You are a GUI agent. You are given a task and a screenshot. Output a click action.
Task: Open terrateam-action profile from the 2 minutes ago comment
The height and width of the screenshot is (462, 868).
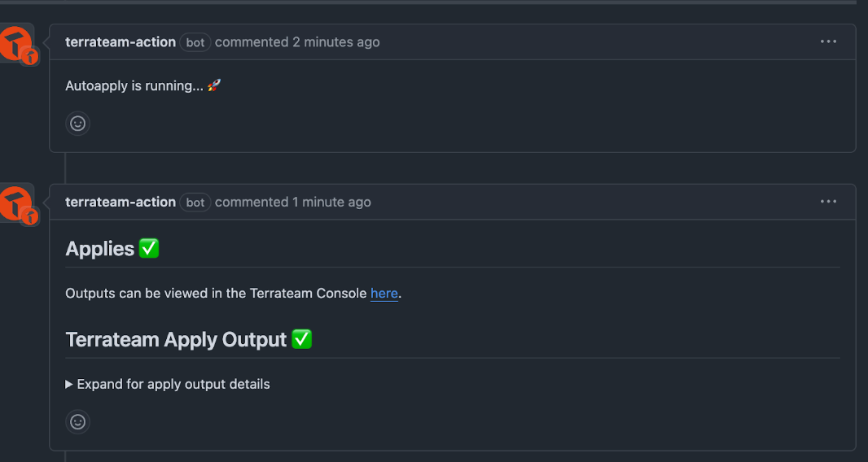tap(121, 42)
